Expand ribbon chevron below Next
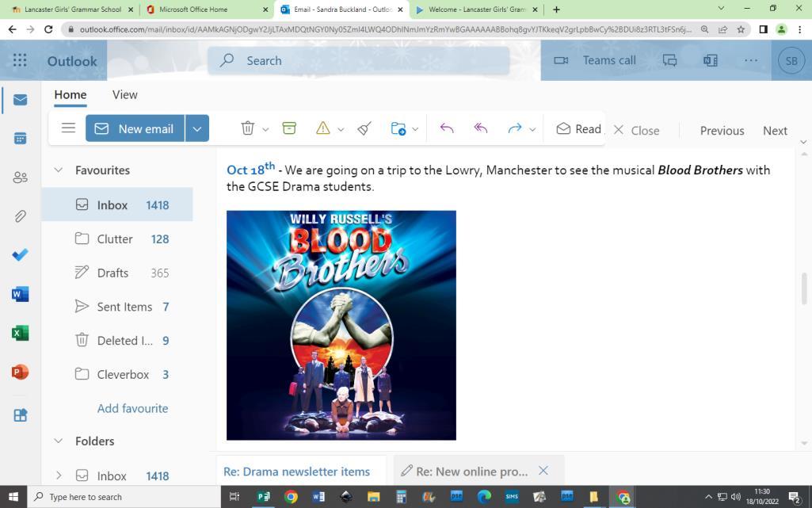 (803, 142)
